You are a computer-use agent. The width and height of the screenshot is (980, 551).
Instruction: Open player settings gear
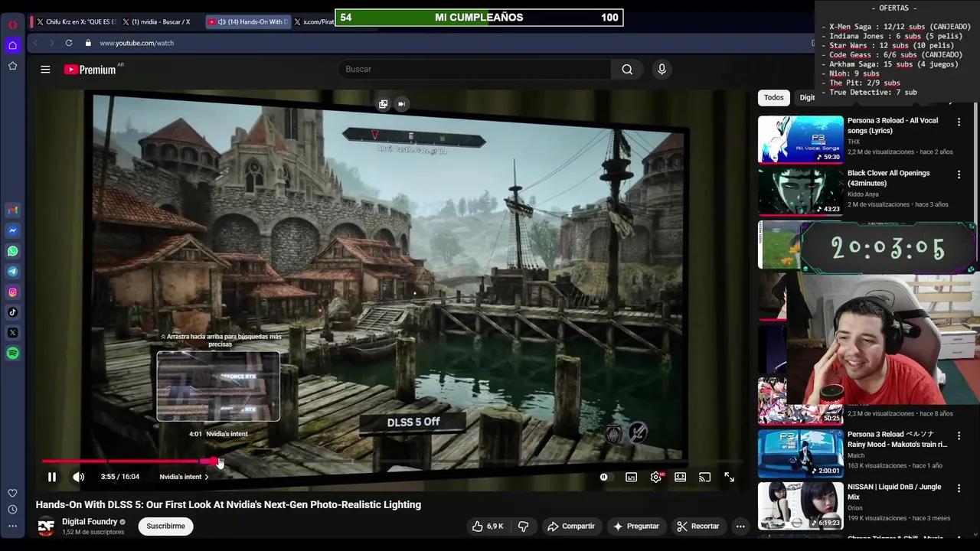pos(656,477)
